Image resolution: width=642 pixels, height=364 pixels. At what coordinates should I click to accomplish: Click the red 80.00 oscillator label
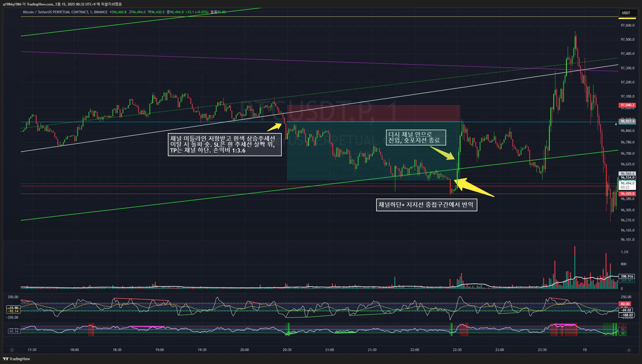pyautogui.click(x=625, y=304)
